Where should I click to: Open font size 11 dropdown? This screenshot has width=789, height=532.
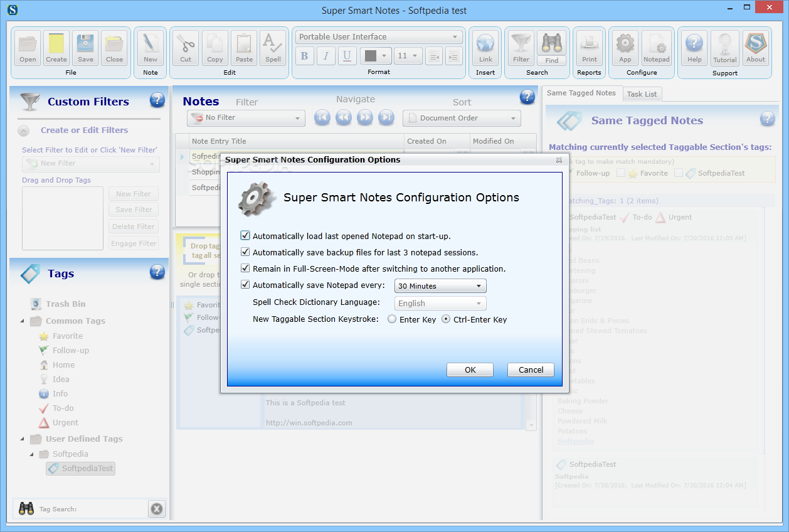tap(408, 56)
